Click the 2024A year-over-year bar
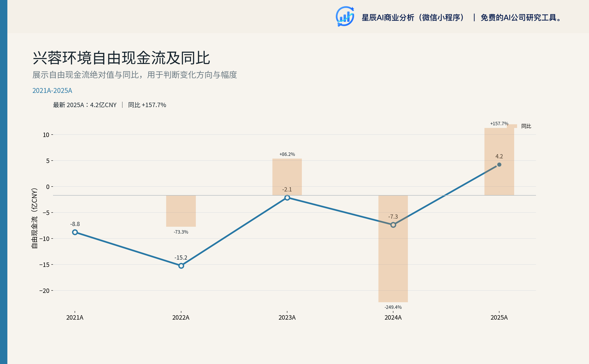Viewport: 589px width, 364px height. coord(393,249)
